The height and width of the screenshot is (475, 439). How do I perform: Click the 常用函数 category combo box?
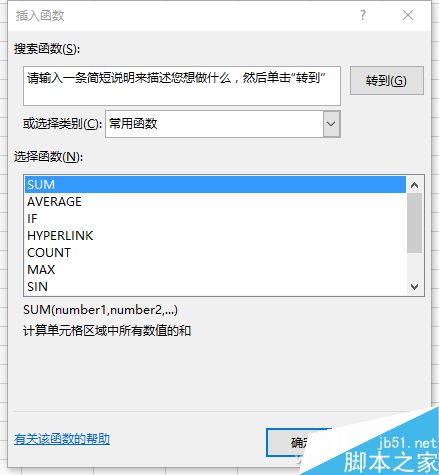[223, 124]
